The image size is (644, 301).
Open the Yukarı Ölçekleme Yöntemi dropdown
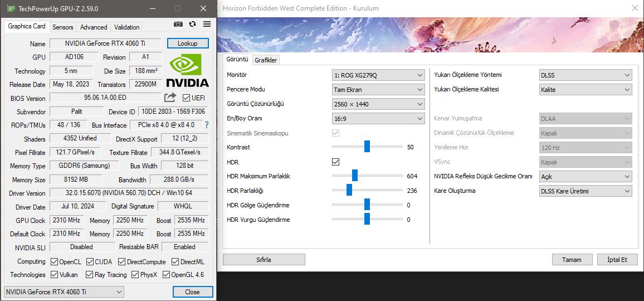[x=586, y=75]
